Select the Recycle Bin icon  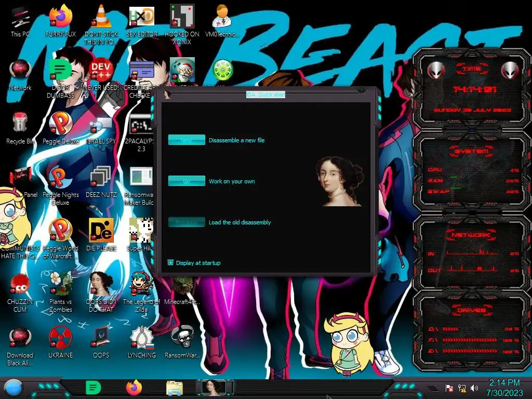point(20,128)
